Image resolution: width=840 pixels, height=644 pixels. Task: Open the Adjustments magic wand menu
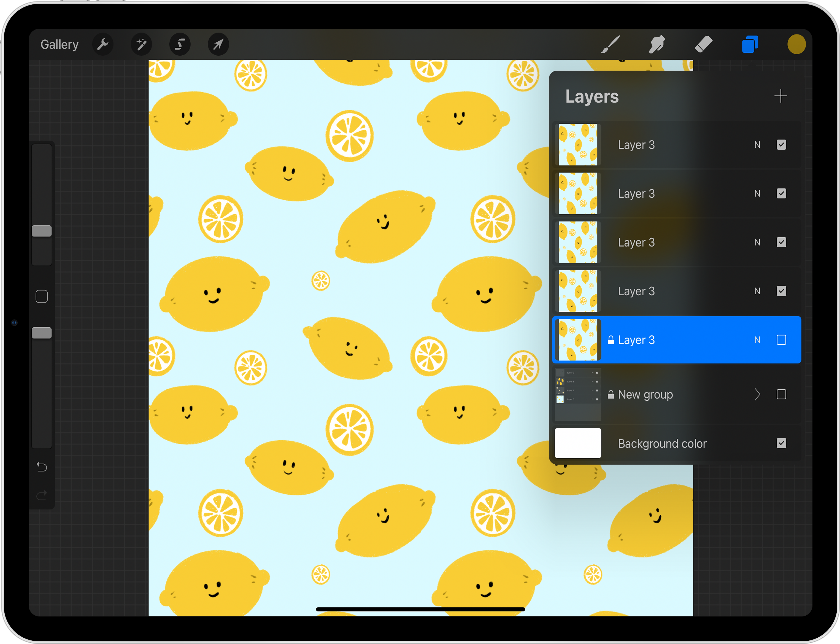[x=141, y=44]
